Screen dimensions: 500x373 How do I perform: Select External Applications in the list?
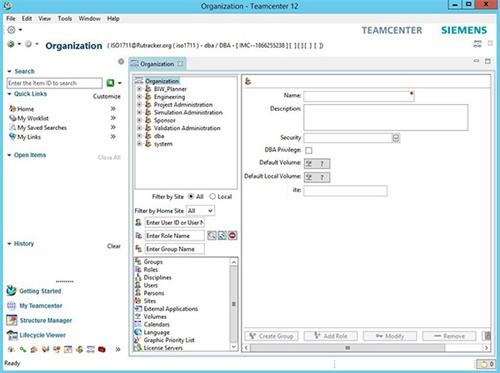[x=171, y=309]
